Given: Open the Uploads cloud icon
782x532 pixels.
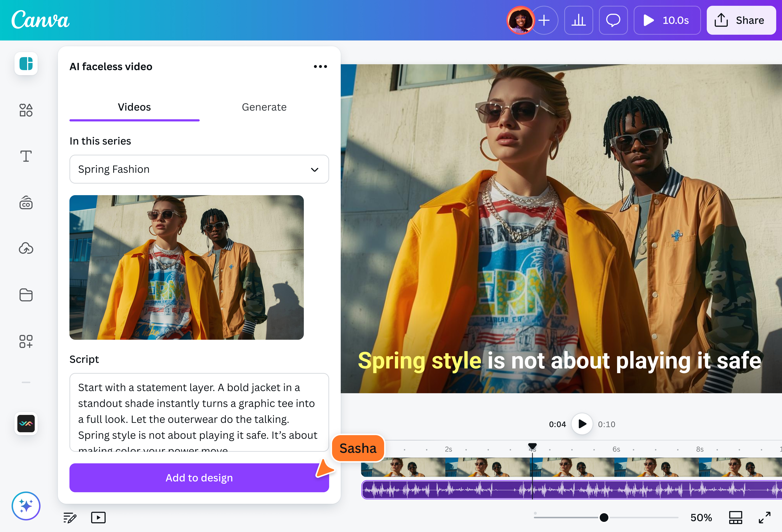Looking at the screenshot, I should 26,248.
